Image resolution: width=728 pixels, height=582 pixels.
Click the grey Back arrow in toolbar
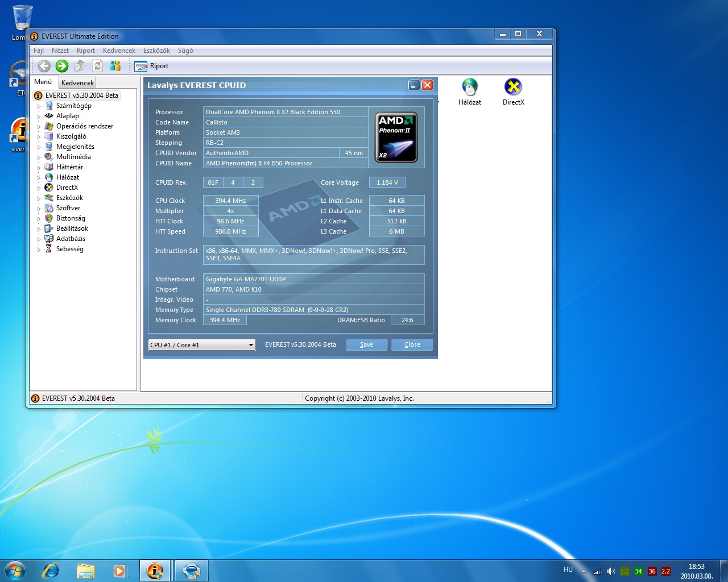pyautogui.click(x=44, y=66)
